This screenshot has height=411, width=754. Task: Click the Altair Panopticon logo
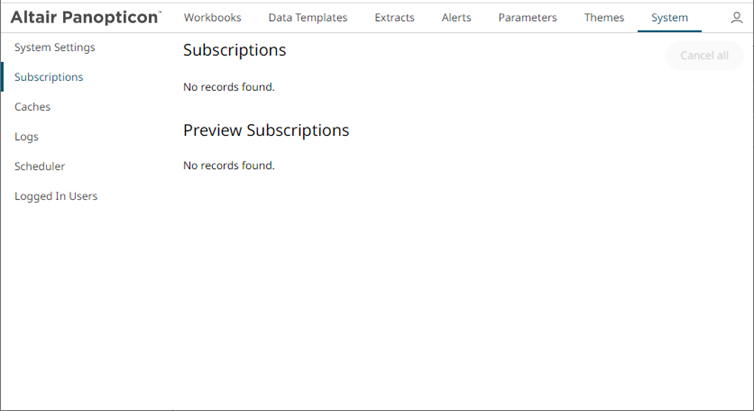(85, 17)
